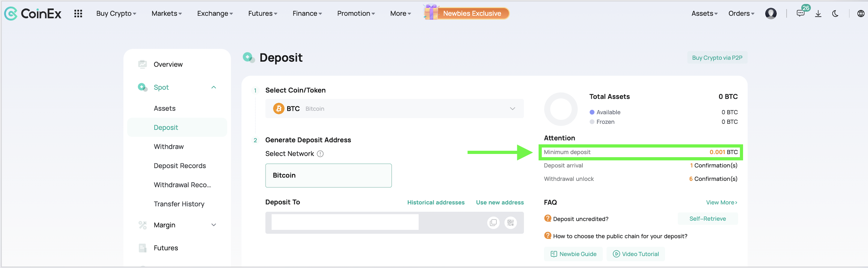Open the Finance dropdown menu
The height and width of the screenshot is (268, 868).
(307, 14)
